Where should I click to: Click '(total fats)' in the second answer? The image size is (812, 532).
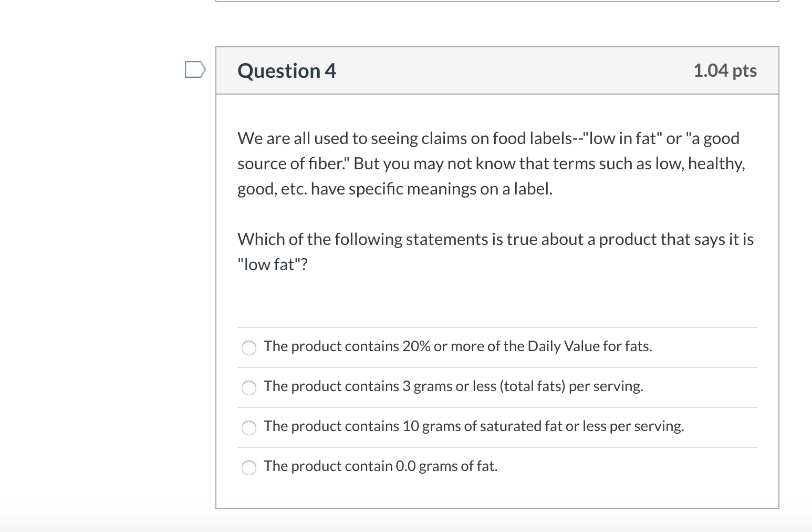[533, 386]
